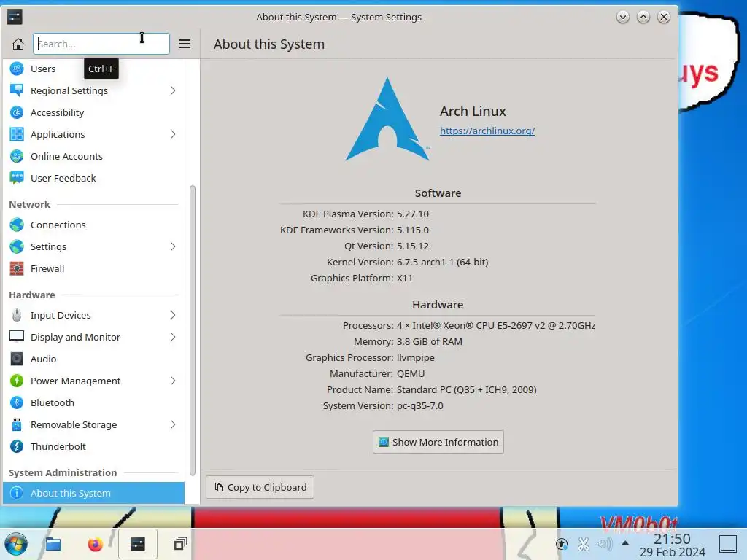Image resolution: width=747 pixels, height=560 pixels.
Task: Select Input Devices mouse icon
Action: coord(17,315)
